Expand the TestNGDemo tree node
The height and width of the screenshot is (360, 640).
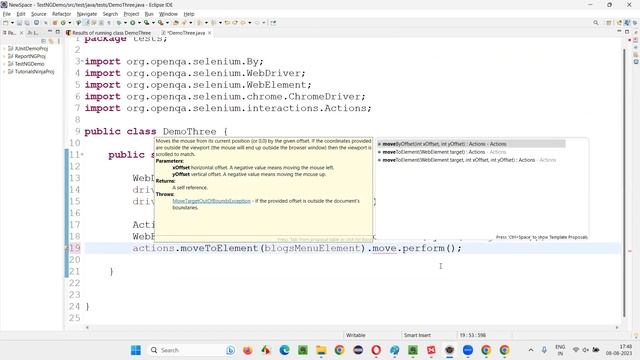tap(4, 64)
